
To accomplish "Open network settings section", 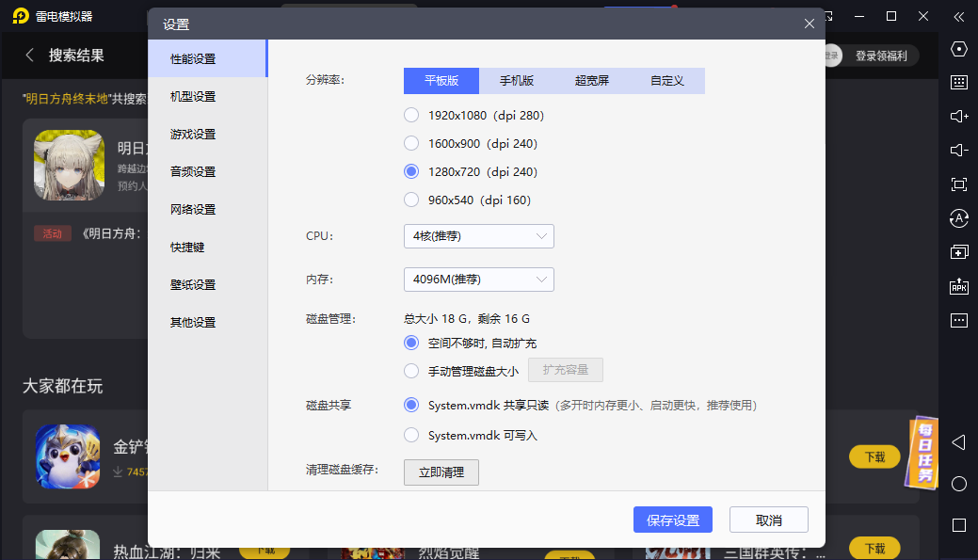I will pyautogui.click(x=208, y=210).
